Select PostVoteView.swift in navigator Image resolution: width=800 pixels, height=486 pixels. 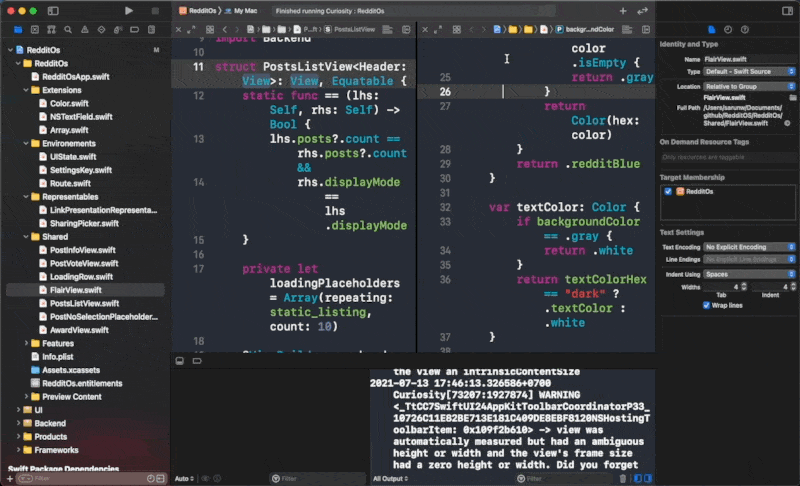tap(84, 263)
